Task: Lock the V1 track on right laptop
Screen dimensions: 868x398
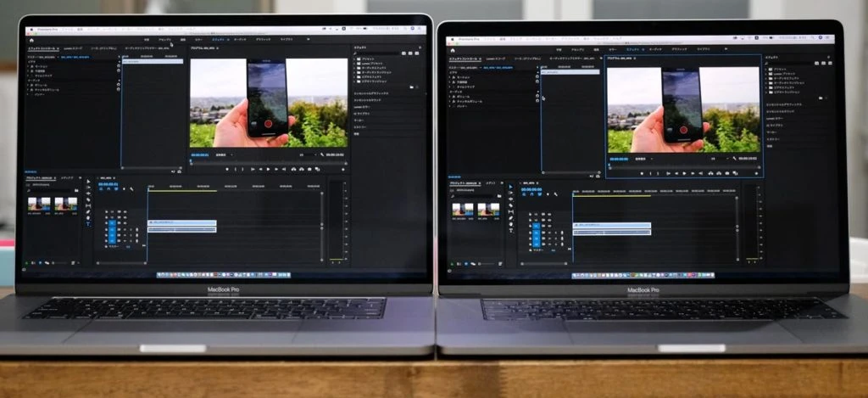Action: tap(531, 226)
